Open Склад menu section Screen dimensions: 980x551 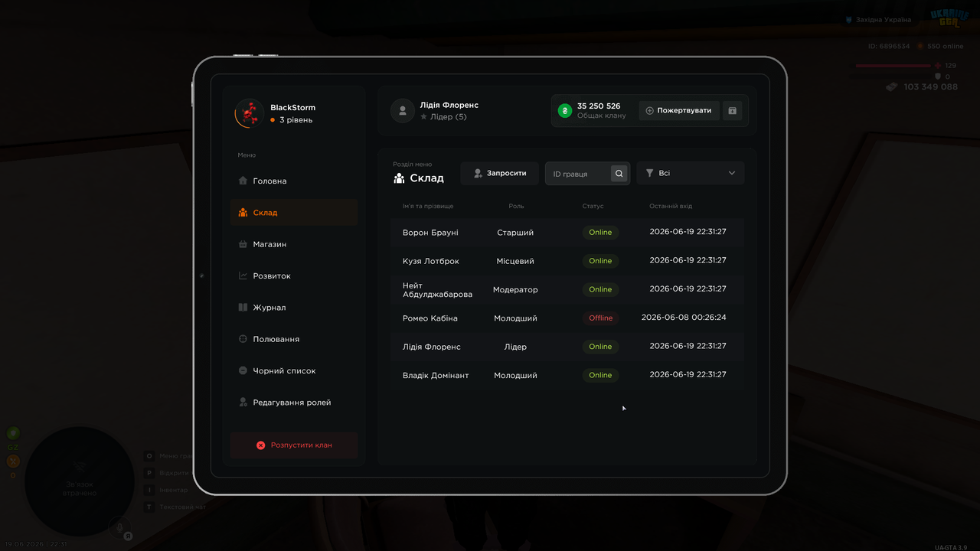pos(294,213)
